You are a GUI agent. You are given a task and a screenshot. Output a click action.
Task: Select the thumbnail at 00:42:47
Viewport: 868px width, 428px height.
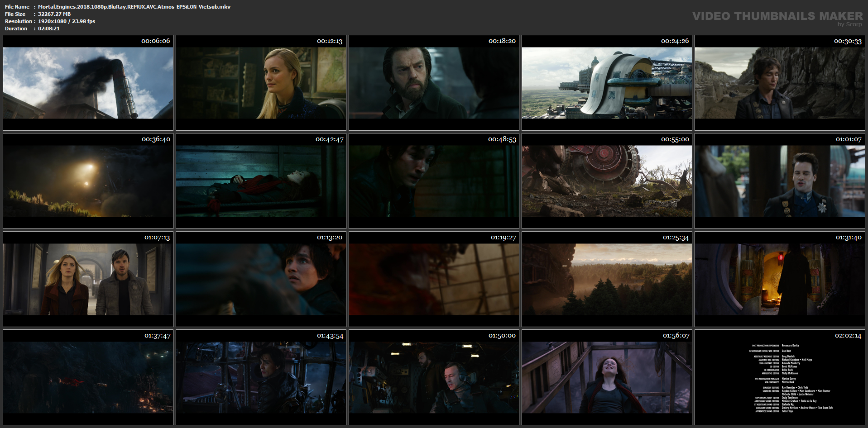click(x=261, y=181)
